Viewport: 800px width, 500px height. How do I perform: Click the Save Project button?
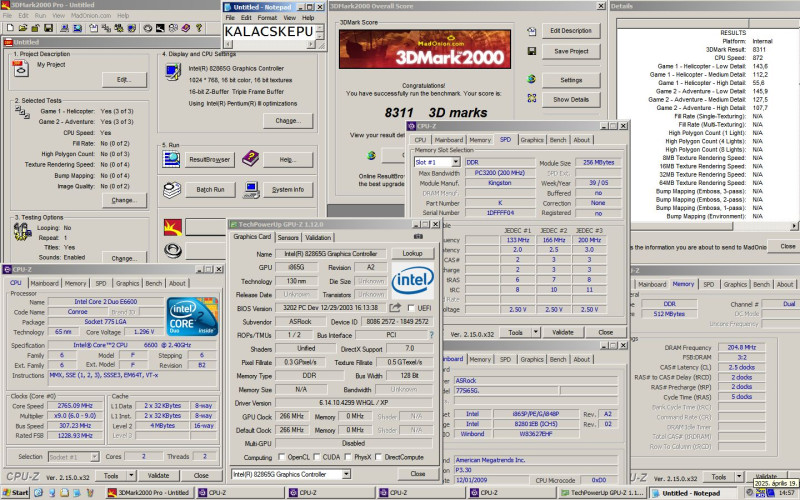click(571, 52)
